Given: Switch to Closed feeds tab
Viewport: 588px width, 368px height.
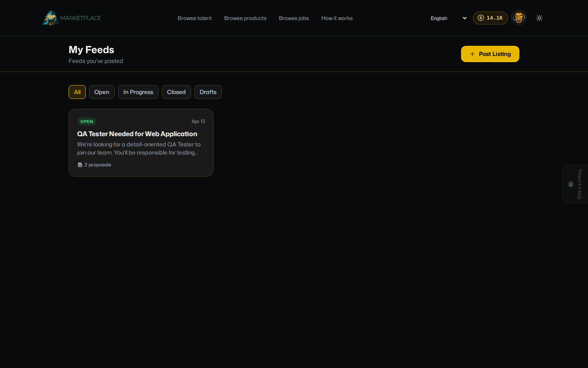Looking at the screenshot, I should (176, 92).
